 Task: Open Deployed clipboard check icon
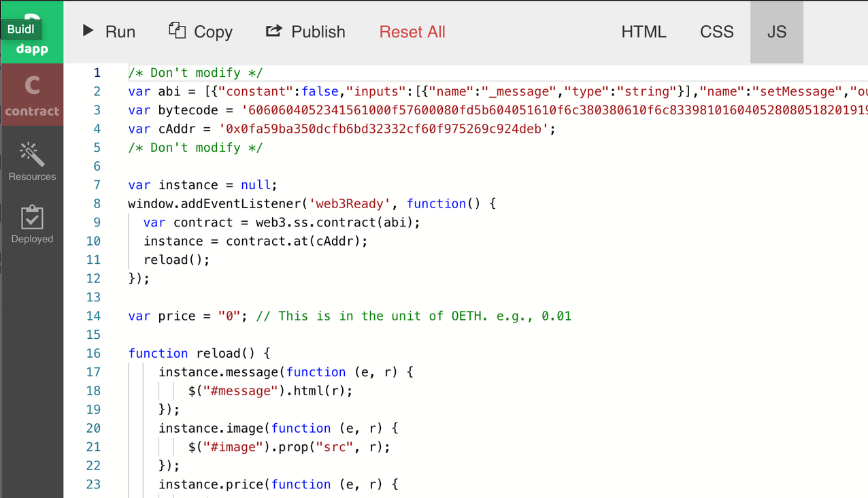click(x=32, y=217)
